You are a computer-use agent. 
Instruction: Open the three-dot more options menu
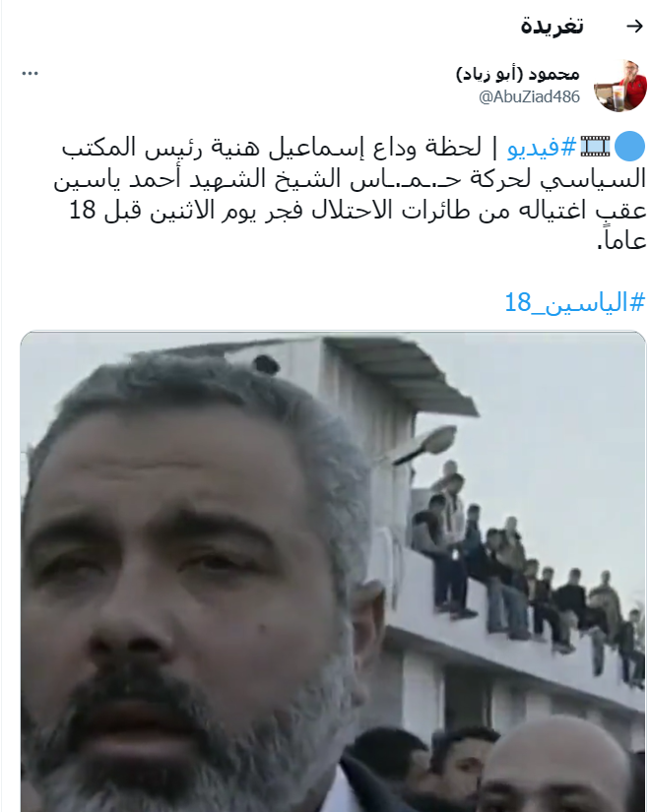(x=31, y=74)
